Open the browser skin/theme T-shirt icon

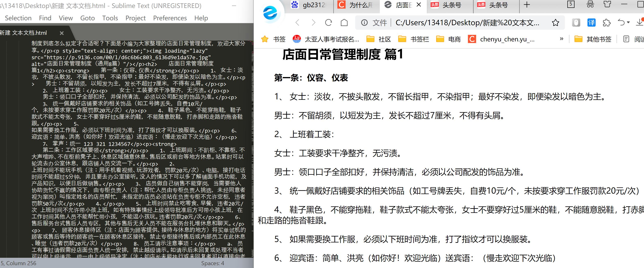point(607,4)
